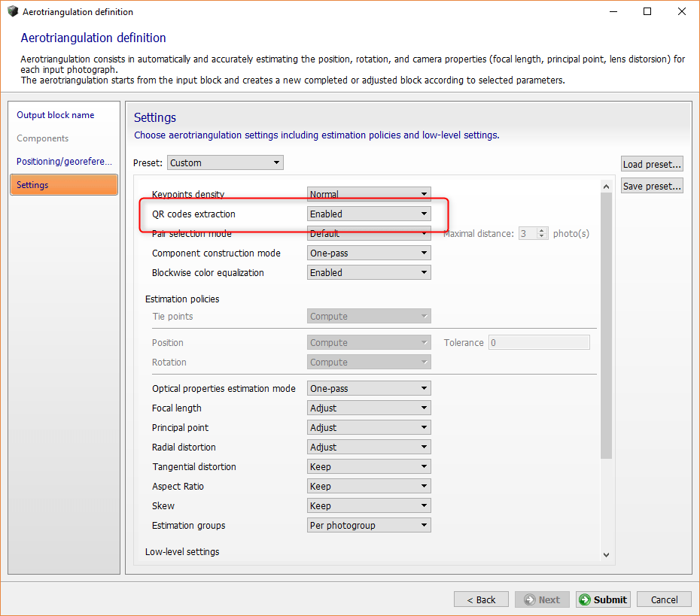Go back with the Back button
The image size is (700, 616).
click(x=481, y=599)
